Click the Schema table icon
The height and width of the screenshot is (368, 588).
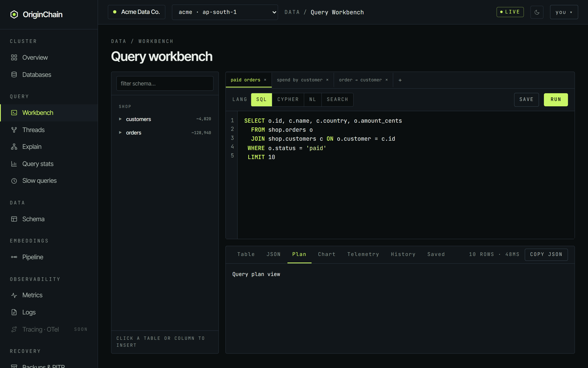click(14, 219)
